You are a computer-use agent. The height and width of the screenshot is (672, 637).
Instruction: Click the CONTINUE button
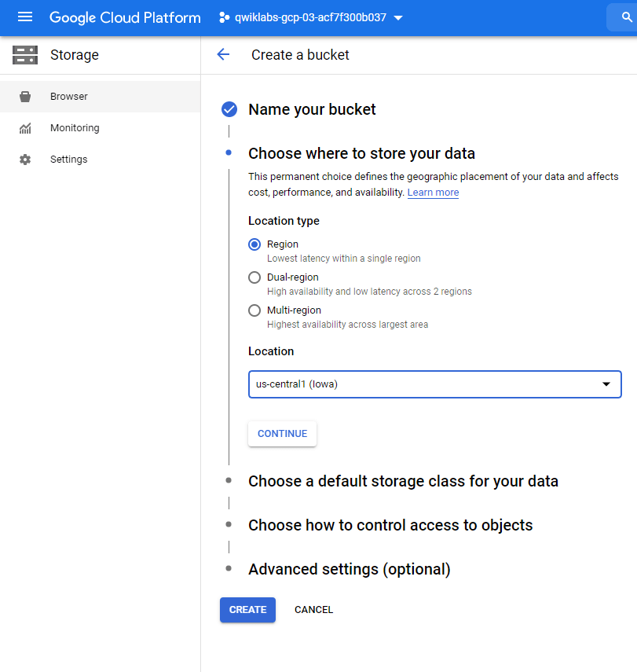[x=282, y=433]
